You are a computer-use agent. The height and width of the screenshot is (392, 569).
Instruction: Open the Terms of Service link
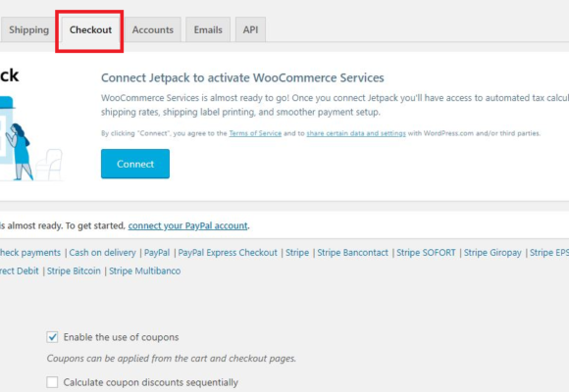pos(255,133)
